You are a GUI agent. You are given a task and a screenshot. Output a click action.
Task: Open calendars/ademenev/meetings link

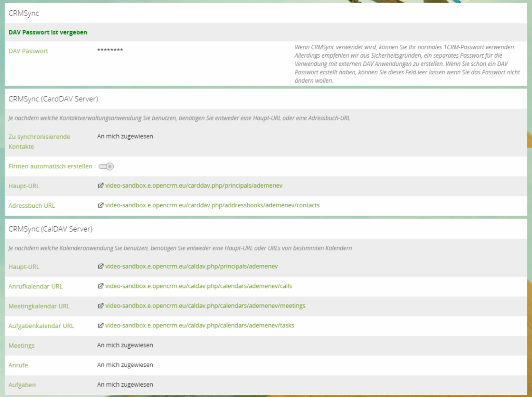point(205,306)
